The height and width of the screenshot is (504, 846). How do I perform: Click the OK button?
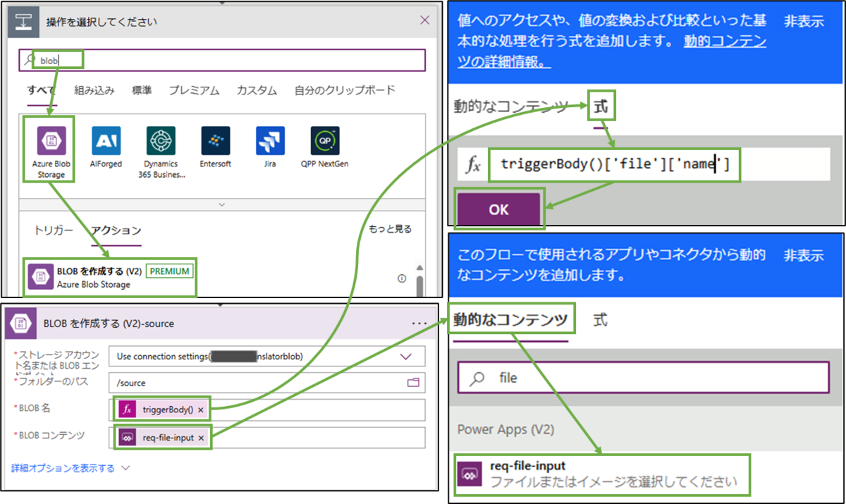tap(498, 210)
